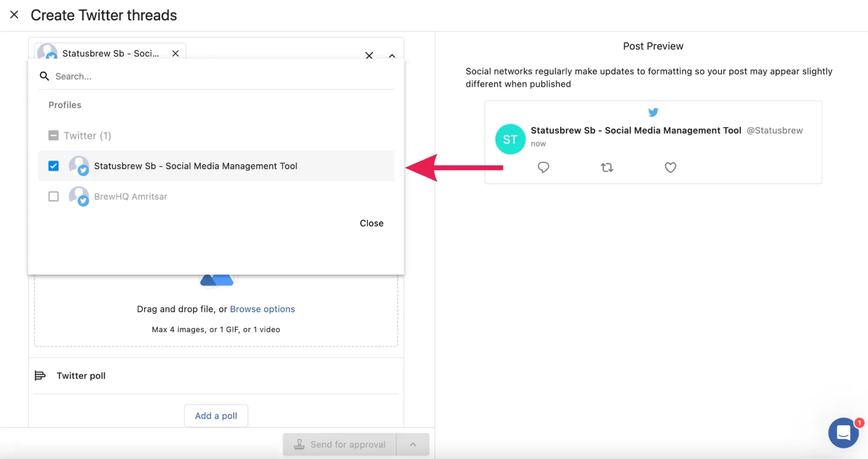
Task: Select Statusbrew Sb - Social Media Management Tool
Action: point(195,166)
